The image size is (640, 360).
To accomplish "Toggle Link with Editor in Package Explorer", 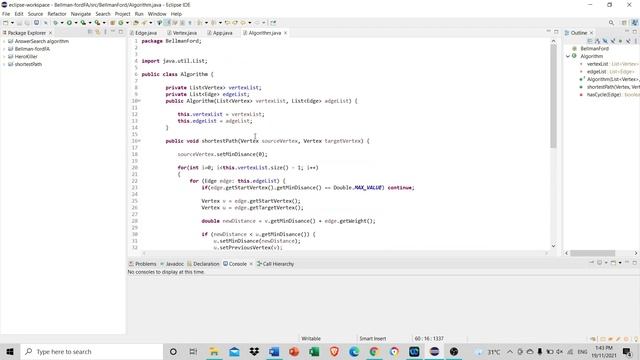I will coord(98,32).
